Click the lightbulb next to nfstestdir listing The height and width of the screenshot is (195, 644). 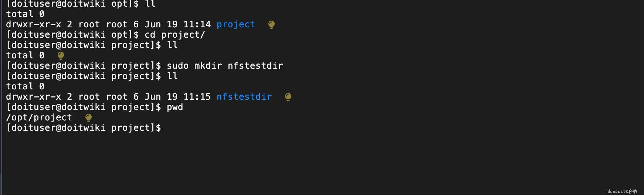point(288,97)
